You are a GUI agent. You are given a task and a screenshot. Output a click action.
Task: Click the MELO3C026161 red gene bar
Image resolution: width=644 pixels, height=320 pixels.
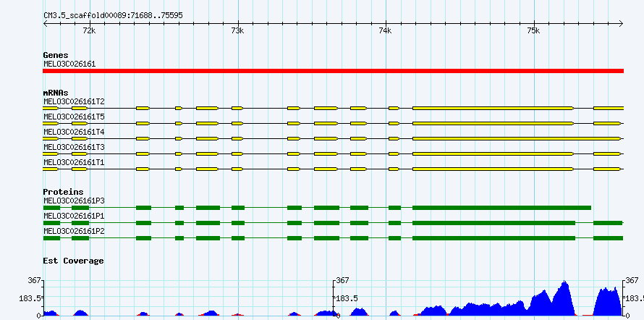tap(333, 71)
